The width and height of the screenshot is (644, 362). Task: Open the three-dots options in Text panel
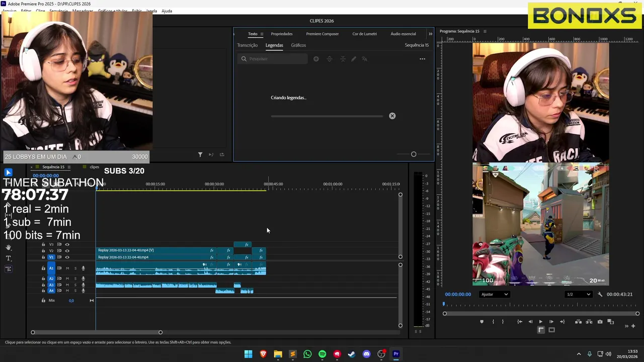click(x=423, y=59)
